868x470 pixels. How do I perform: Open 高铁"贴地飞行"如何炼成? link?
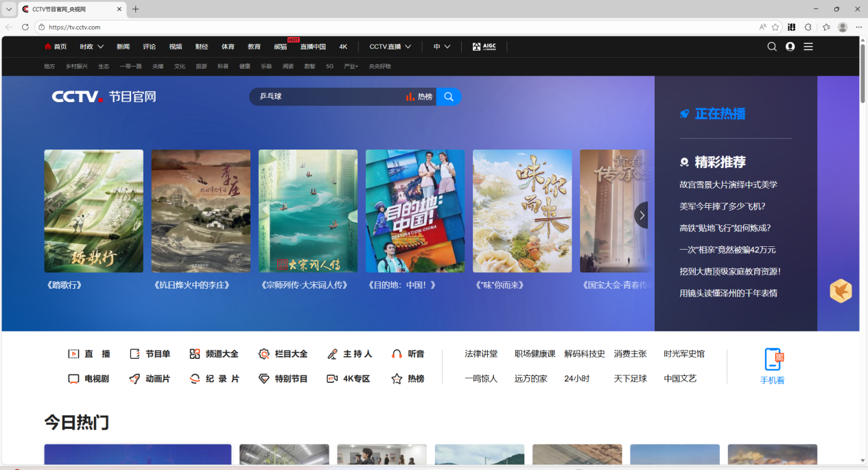(725, 228)
